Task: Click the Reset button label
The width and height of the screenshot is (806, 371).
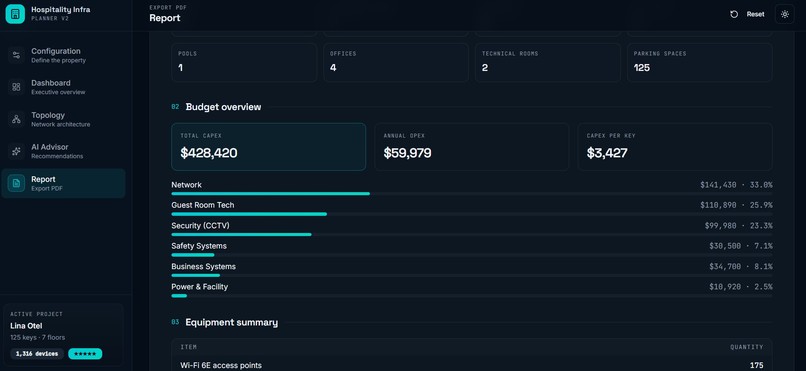Action: tap(755, 14)
